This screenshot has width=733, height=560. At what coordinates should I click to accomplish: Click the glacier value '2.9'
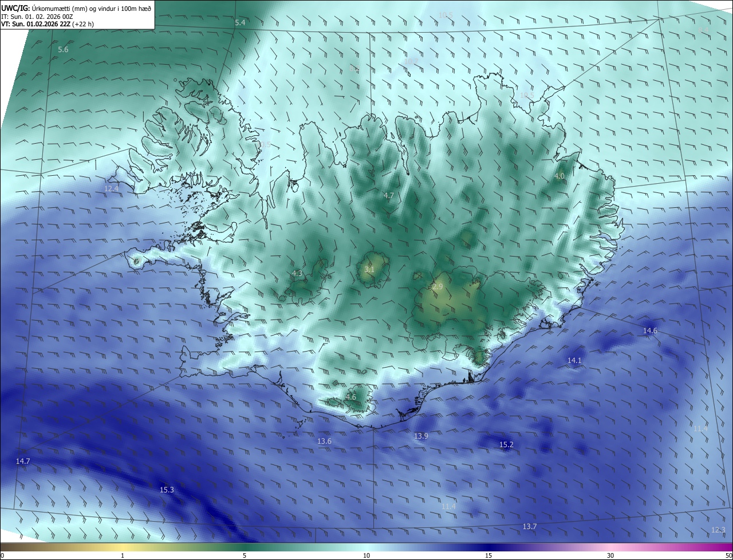coord(438,287)
